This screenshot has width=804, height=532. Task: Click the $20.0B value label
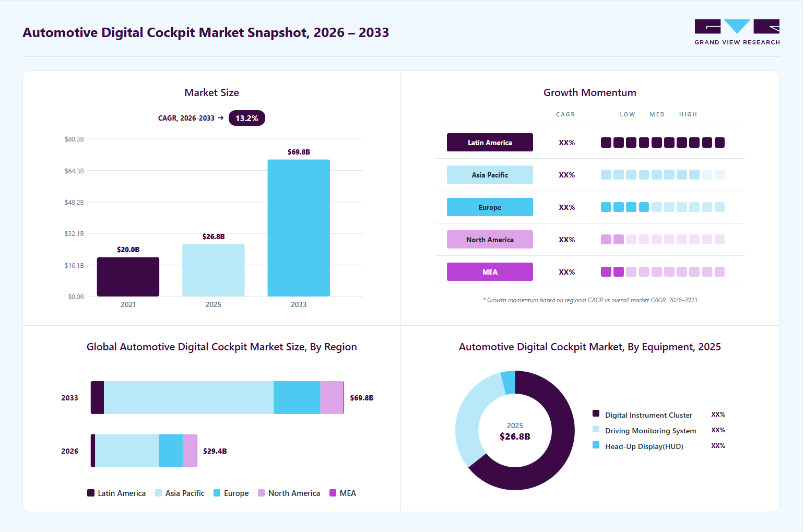(128, 250)
